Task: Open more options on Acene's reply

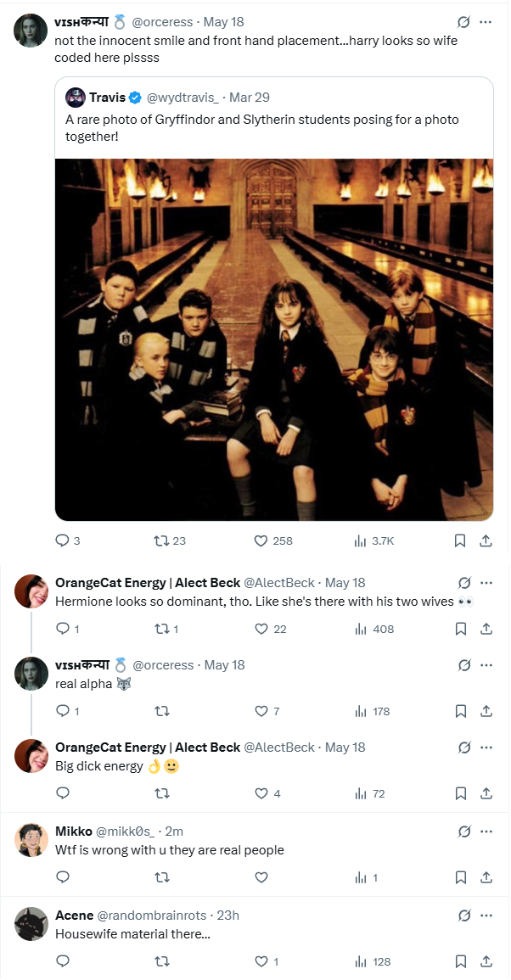Action: click(x=486, y=915)
